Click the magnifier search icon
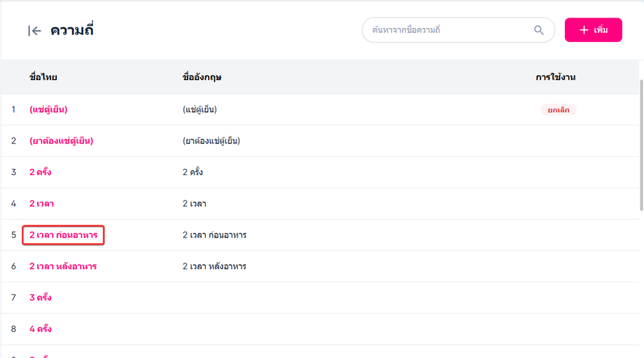Screen dimensions: 644x358 (538, 30)
